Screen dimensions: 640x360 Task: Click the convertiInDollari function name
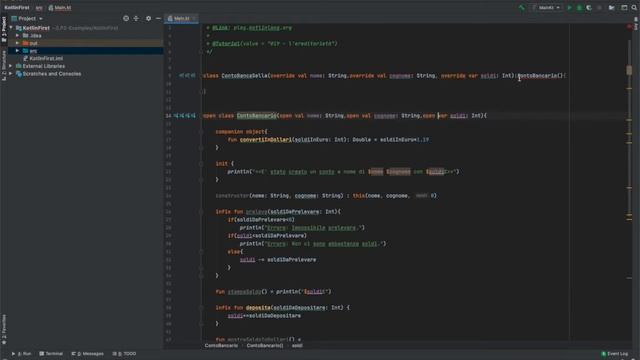point(266,140)
